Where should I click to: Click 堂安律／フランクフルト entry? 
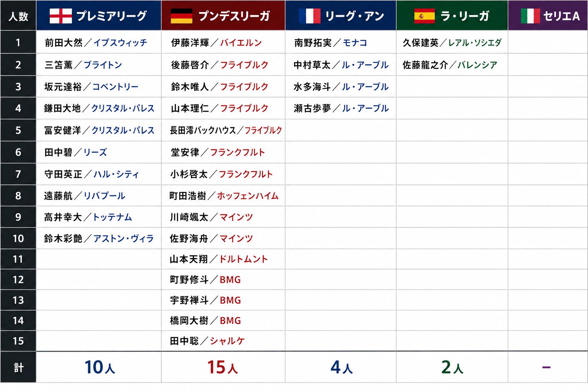click(217, 152)
